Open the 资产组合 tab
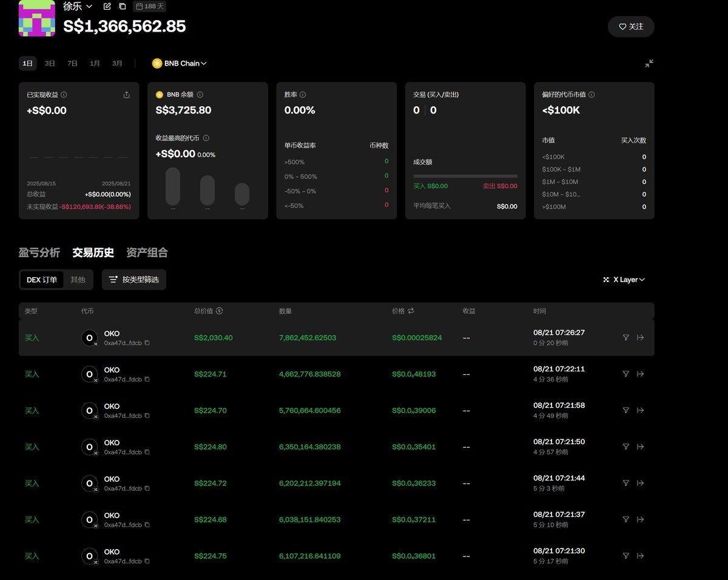Screen dimensions: 728x580 pos(147,252)
